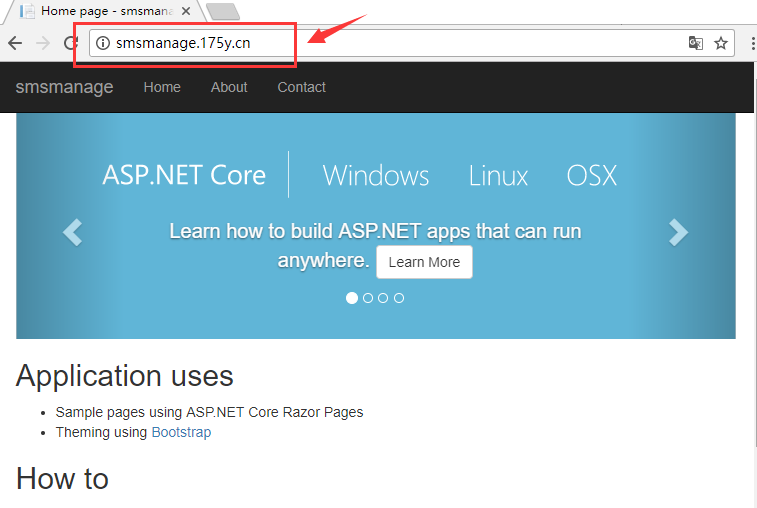
Task: Open a new tab with the new-tab button
Action: [x=223, y=12]
